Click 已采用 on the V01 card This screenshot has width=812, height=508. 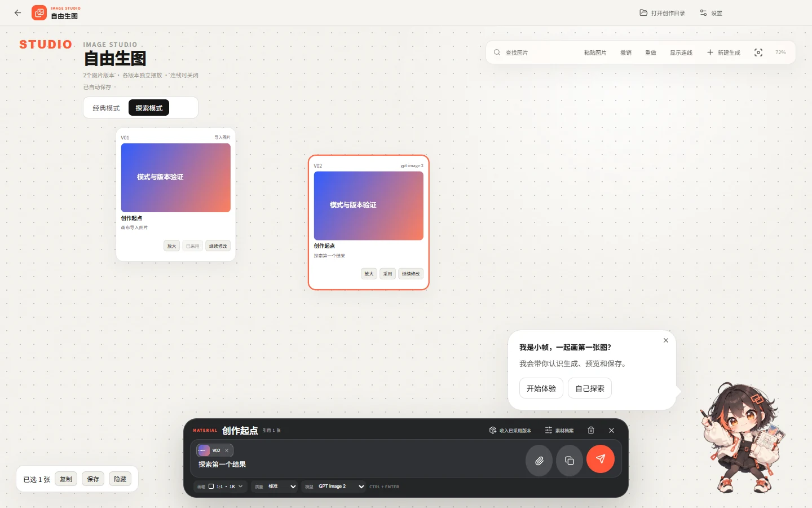pos(192,246)
